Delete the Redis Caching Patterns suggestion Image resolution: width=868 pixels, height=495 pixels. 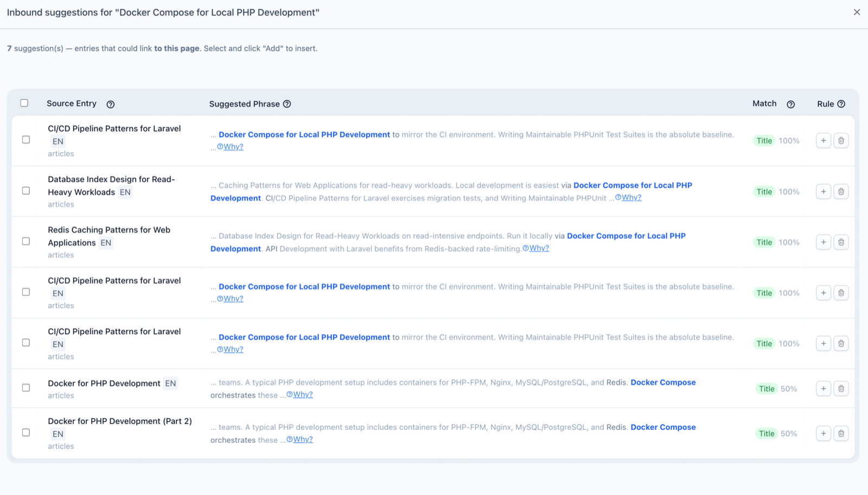(841, 242)
